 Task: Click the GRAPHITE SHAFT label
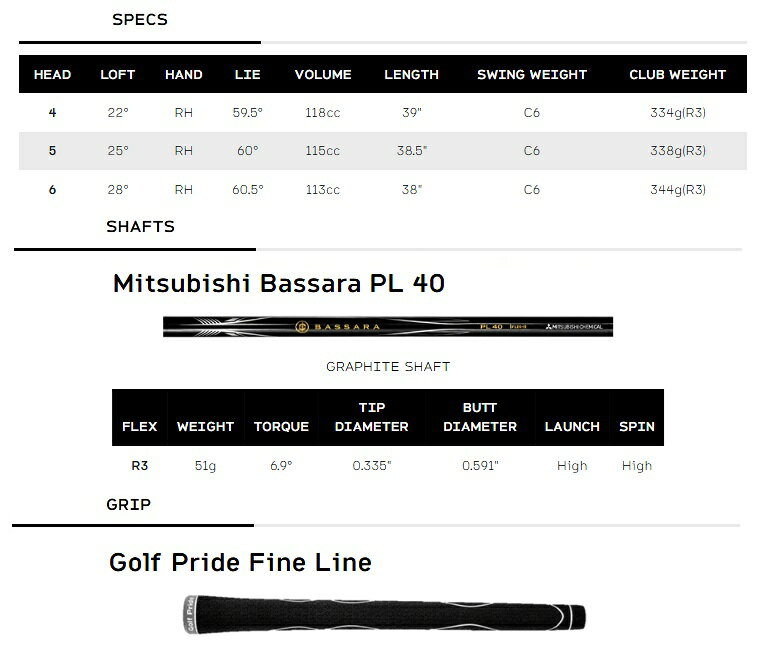pos(388,367)
